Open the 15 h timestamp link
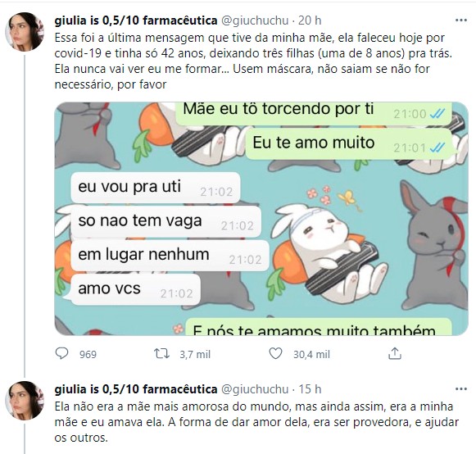This screenshot has width=476, height=454. (x=310, y=389)
